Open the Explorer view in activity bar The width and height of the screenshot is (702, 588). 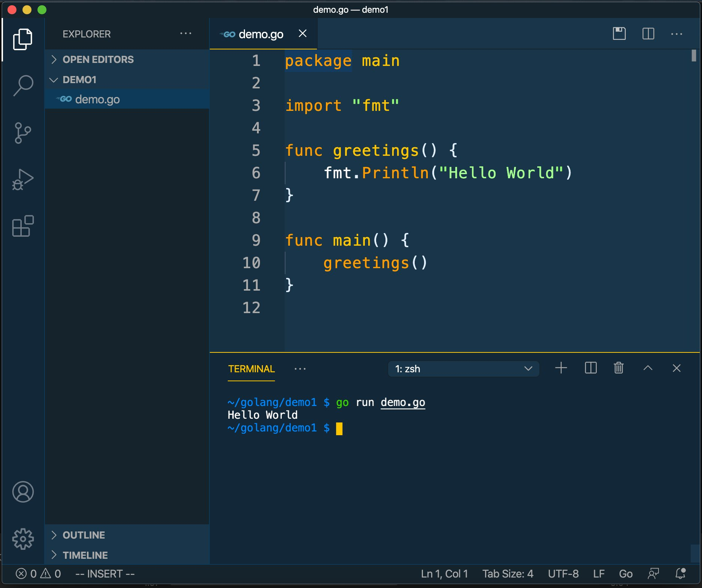point(23,39)
